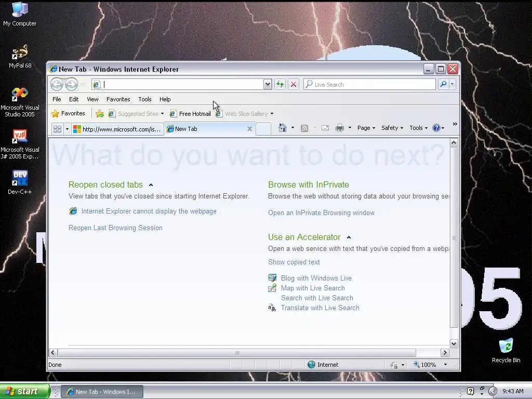Open the zoom level 100% button
Screen dimensions: 532x399
tap(425, 365)
